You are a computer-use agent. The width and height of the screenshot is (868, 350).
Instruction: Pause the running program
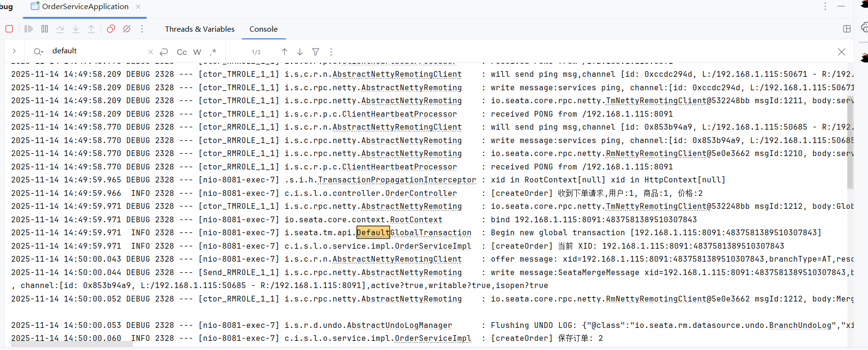[x=45, y=29]
